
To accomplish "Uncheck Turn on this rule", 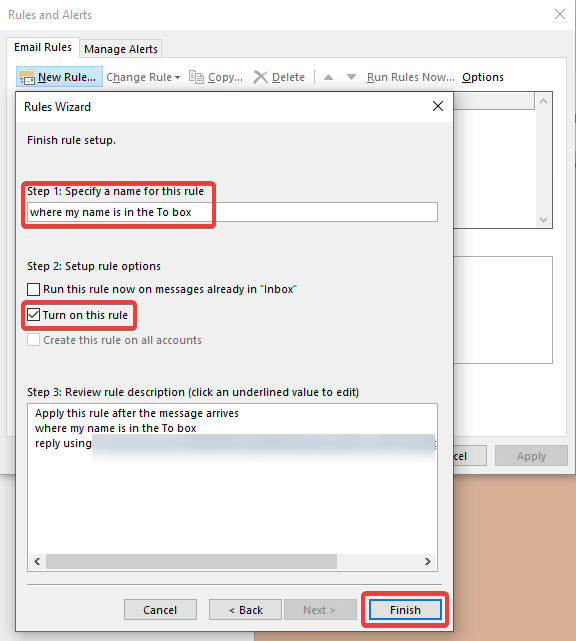I will point(34,315).
